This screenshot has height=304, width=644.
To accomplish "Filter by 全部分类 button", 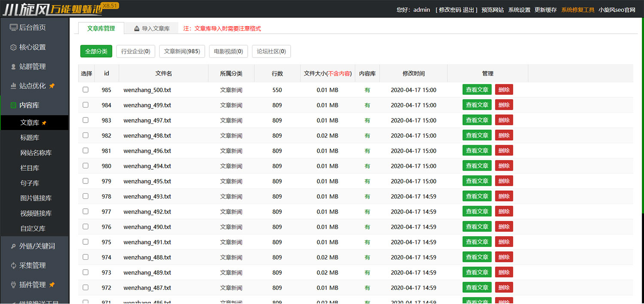I will coord(96,51).
